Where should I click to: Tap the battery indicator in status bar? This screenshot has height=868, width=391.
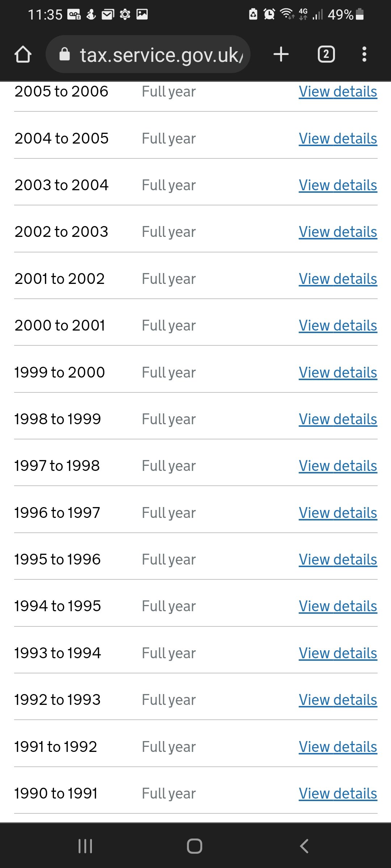click(x=360, y=14)
